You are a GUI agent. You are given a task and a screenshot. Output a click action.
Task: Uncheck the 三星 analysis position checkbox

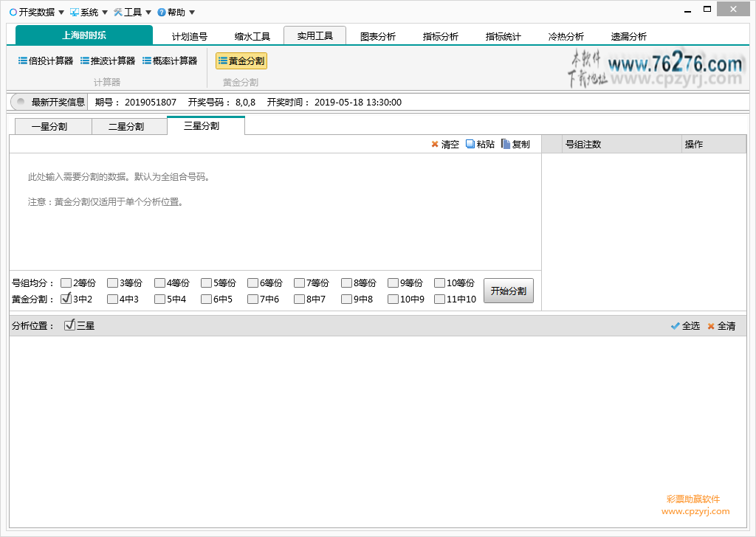coord(69,325)
